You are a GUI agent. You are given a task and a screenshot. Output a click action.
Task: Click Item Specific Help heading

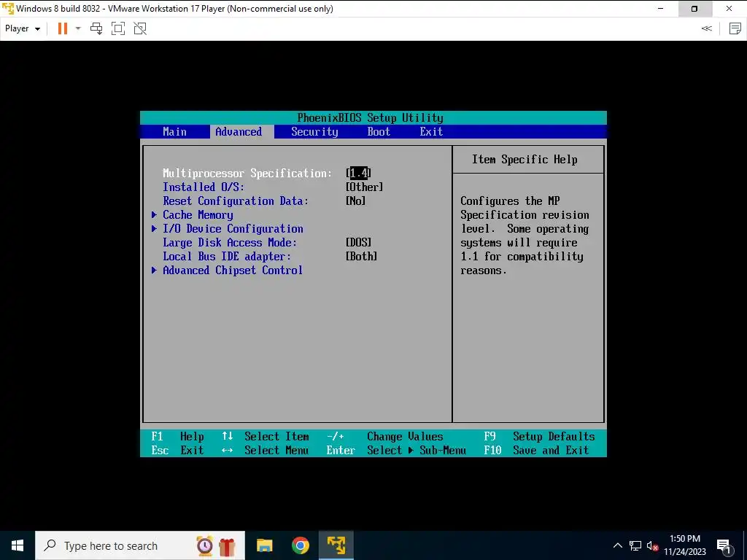(x=525, y=160)
